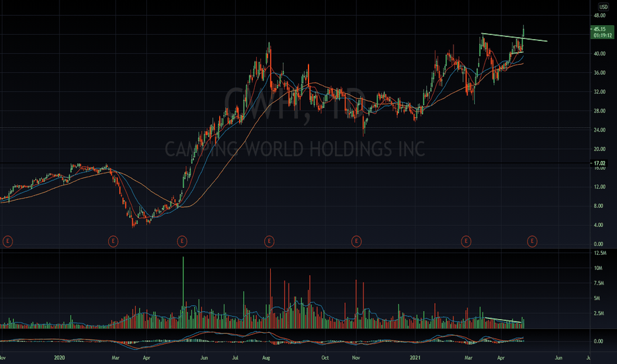Click the 48.00 price axis label
Image resolution: width=617 pixels, height=364 pixels.
click(599, 16)
